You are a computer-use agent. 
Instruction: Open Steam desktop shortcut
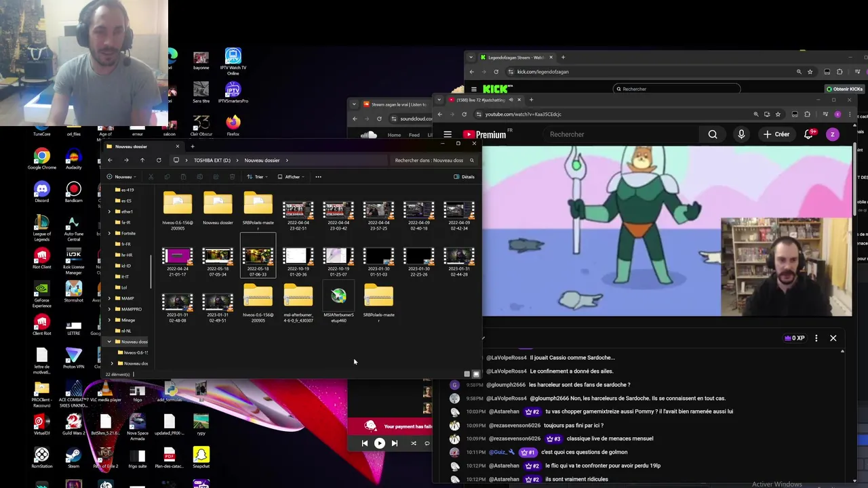(73, 458)
